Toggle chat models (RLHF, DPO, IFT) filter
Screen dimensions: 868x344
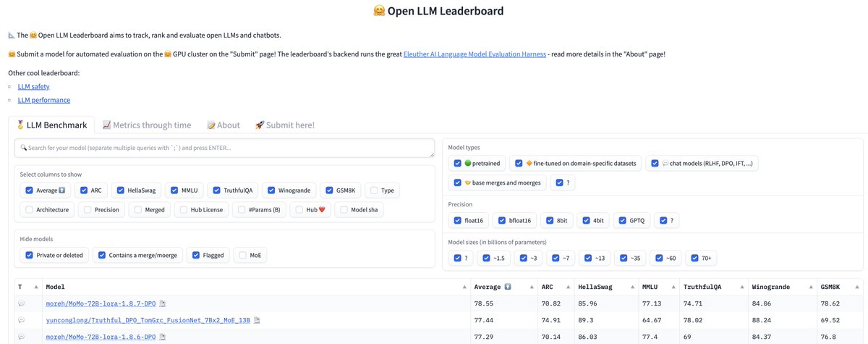click(655, 164)
